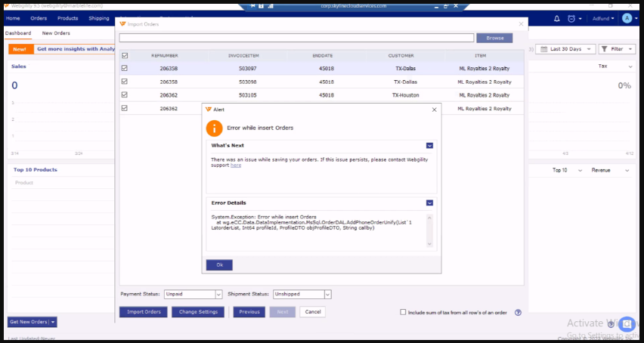Click the user avatar icon labeled A
The width and height of the screenshot is (644, 343).
tap(627, 18)
